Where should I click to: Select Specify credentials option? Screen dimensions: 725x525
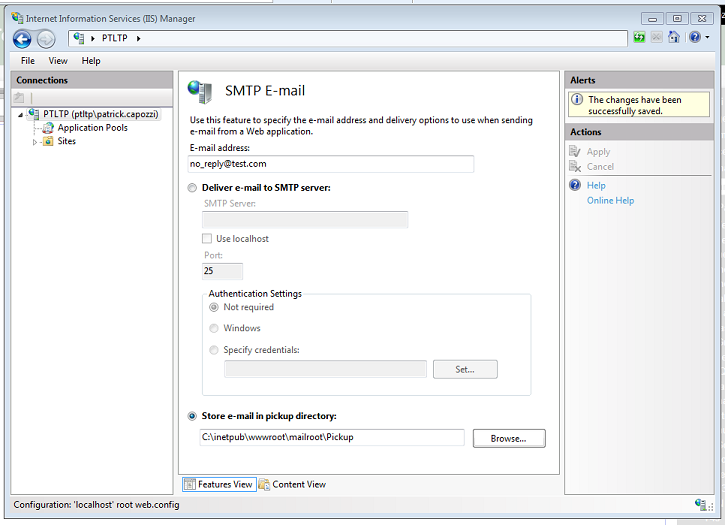[x=214, y=350]
